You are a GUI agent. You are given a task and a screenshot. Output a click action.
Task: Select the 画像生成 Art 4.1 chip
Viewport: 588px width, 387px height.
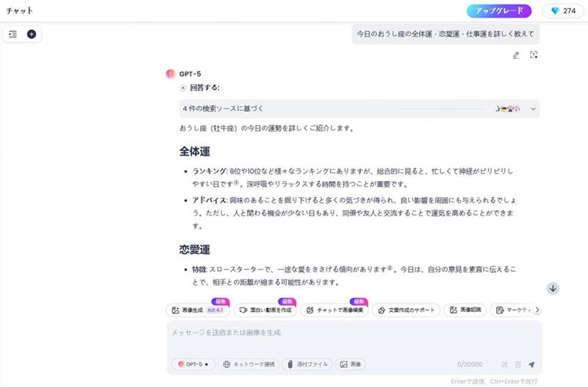196,310
